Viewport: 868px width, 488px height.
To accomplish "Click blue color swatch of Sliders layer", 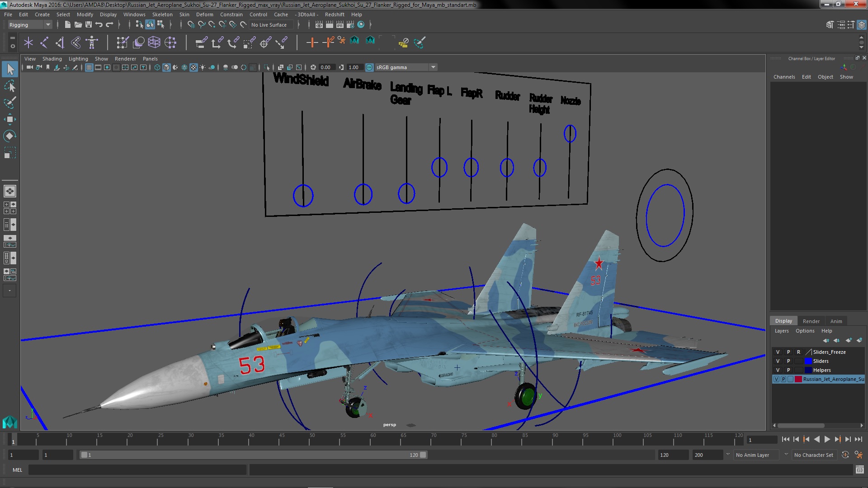I will point(808,361).
